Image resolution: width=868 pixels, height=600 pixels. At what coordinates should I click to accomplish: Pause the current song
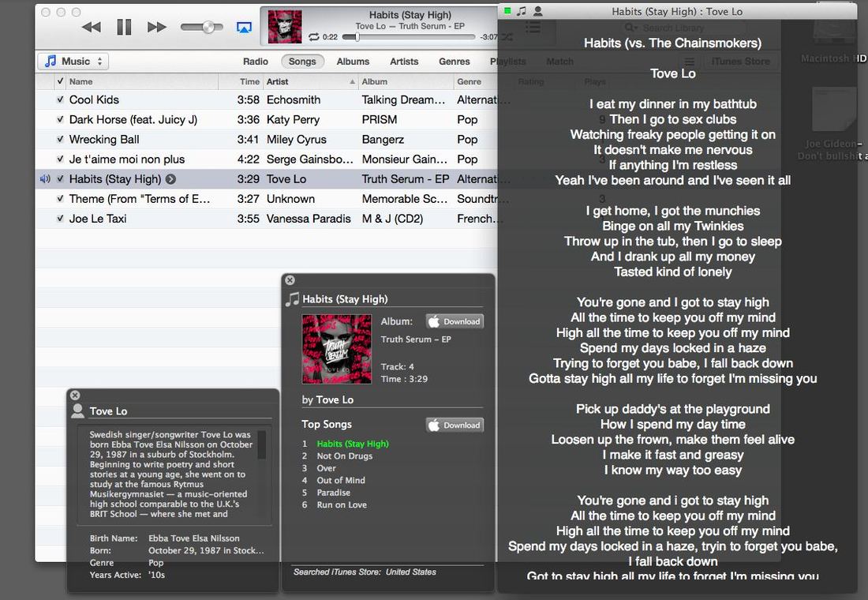124,27
